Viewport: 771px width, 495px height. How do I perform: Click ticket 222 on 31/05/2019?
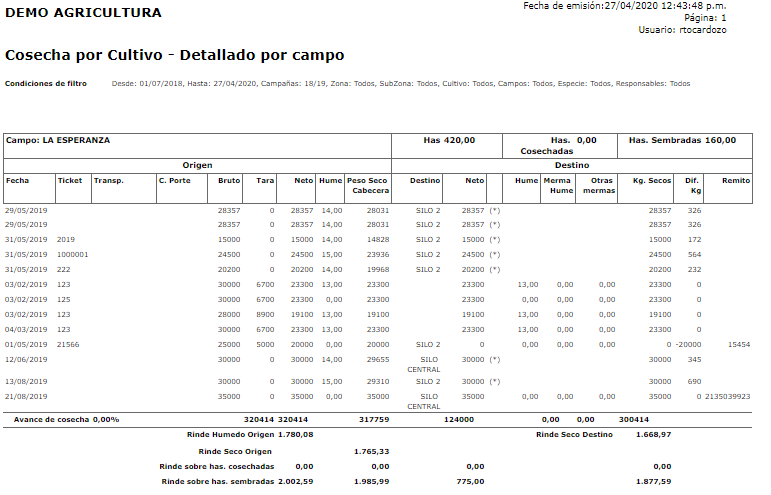click(x=63, y=270)
